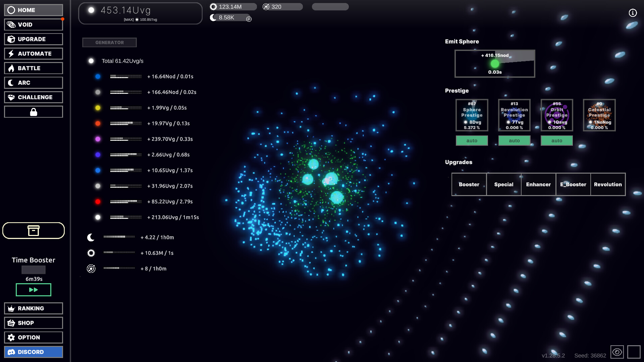Screen dimensions: 644x362
Task: Join Discord via the sidebar button
Action: click(x=33, y=352)
